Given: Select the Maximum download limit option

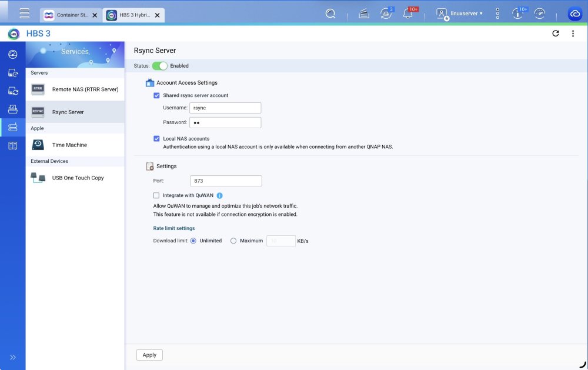Looking at the screenshot, I should (233, 241).
